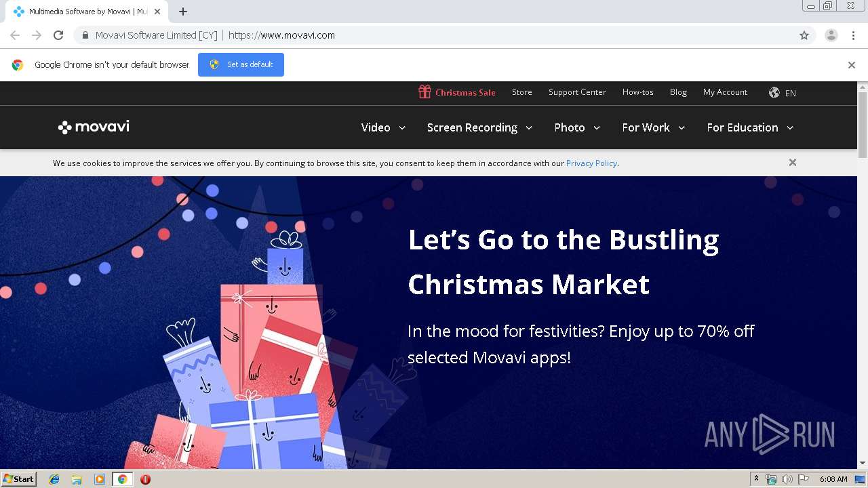868x488 pixels.
Task: Open the How-tos page
Action: 638,92
